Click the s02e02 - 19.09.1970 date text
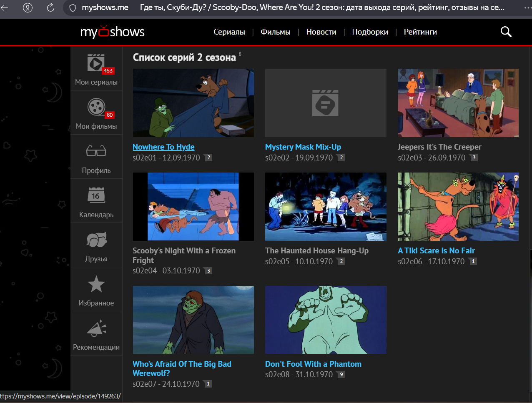Screen dimensions: 532x403 coord(299,158)
